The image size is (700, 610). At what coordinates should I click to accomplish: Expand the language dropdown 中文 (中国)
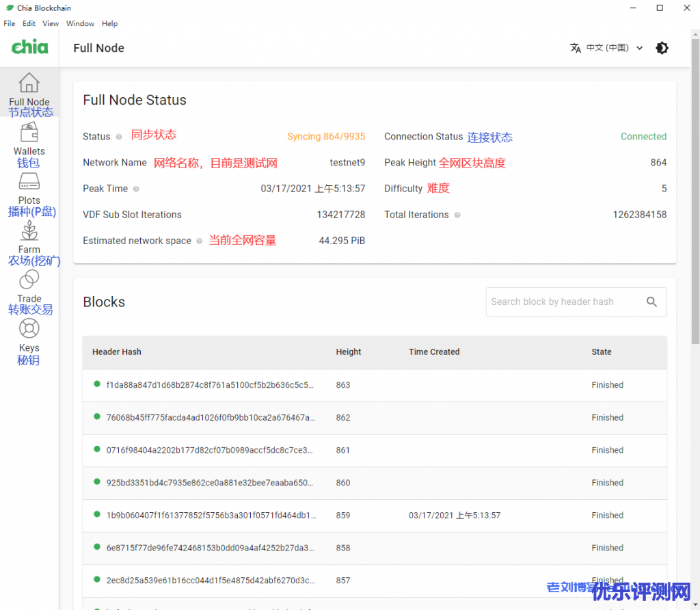pyautogui.click(x=615, y=48)
